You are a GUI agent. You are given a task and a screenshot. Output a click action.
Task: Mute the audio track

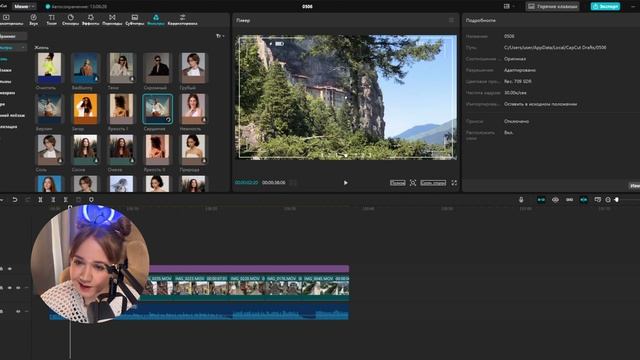pos(18,311)
